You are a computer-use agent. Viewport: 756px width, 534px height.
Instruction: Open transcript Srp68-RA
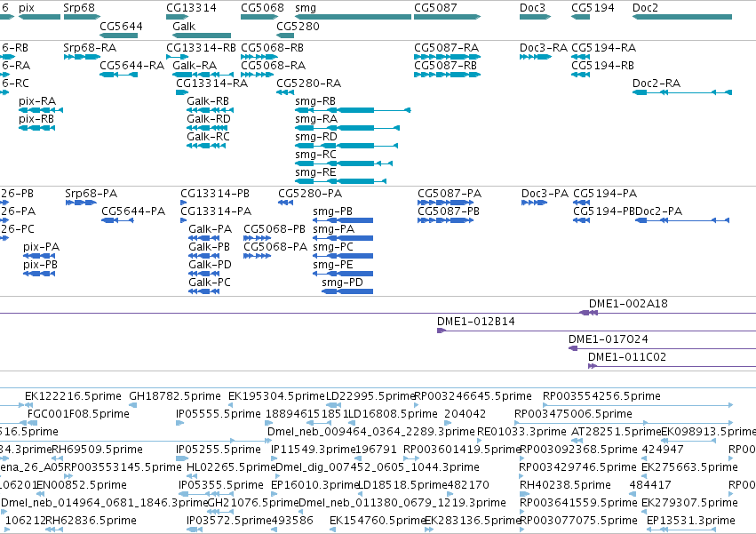[x=90, y=48]
